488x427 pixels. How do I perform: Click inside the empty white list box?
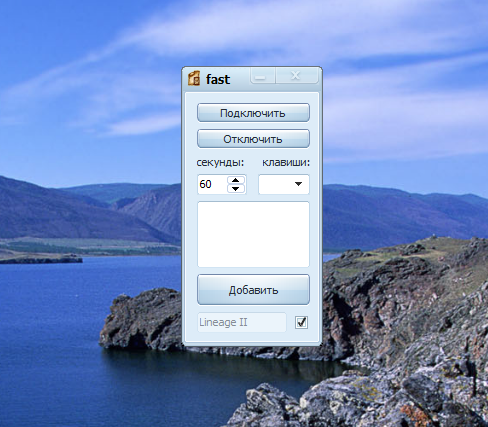tap(253, 234)
